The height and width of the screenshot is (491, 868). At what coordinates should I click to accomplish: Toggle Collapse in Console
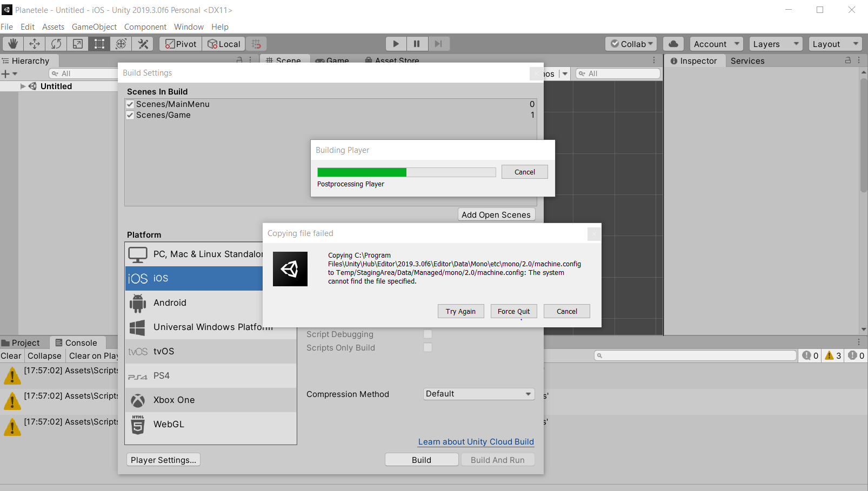44,355
